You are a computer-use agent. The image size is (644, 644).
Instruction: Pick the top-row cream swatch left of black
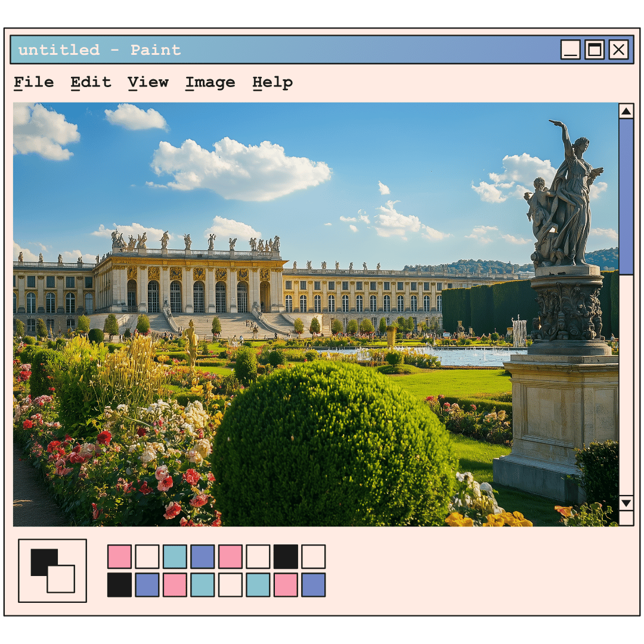258,556
